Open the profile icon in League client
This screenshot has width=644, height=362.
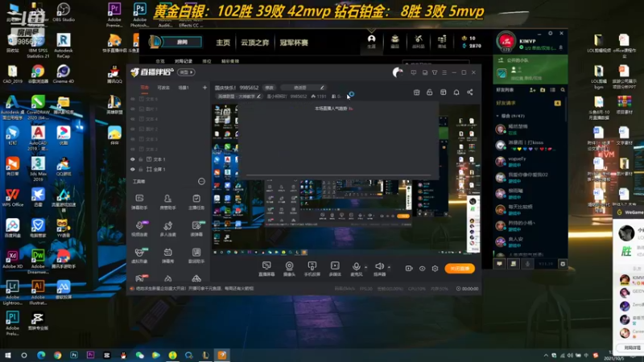(371, 41)
